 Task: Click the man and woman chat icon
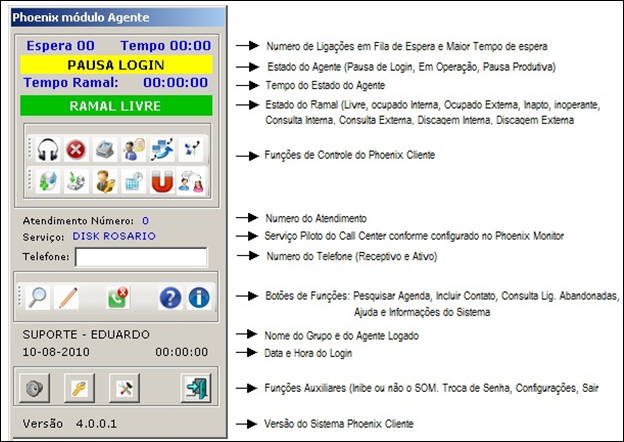(x=191, y=181)
